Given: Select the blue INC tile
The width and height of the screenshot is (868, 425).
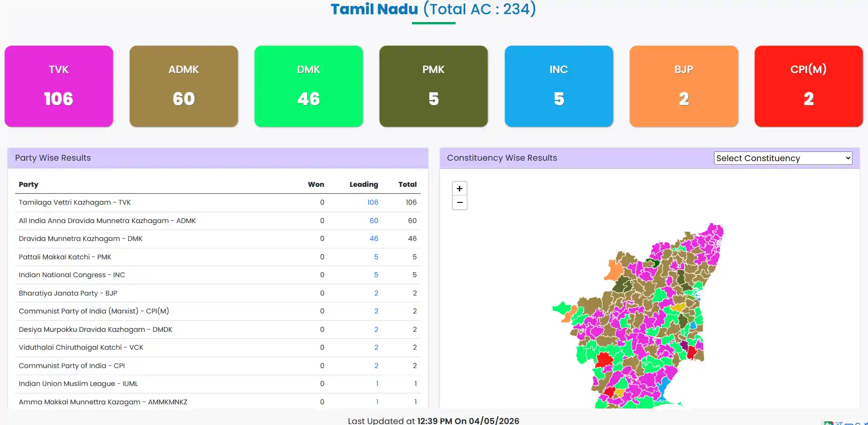Looking at the screenshot, I should click(x=559, y=86).
